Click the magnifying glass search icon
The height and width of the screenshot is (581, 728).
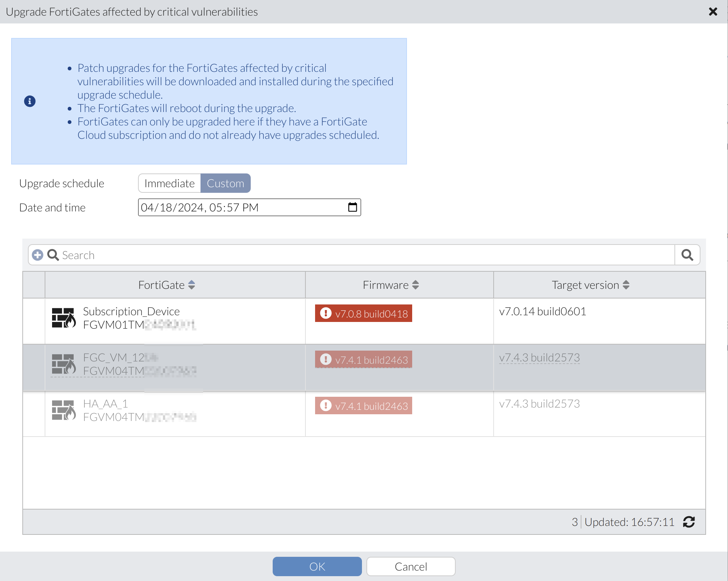point(687,255)
